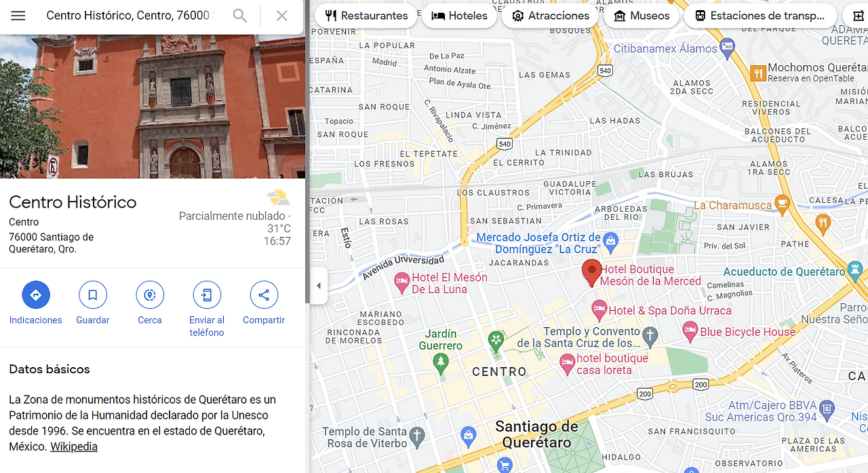This screenshot has width=868, height=473.
Task: Click the red location pin on map
Action: [592, 273]
